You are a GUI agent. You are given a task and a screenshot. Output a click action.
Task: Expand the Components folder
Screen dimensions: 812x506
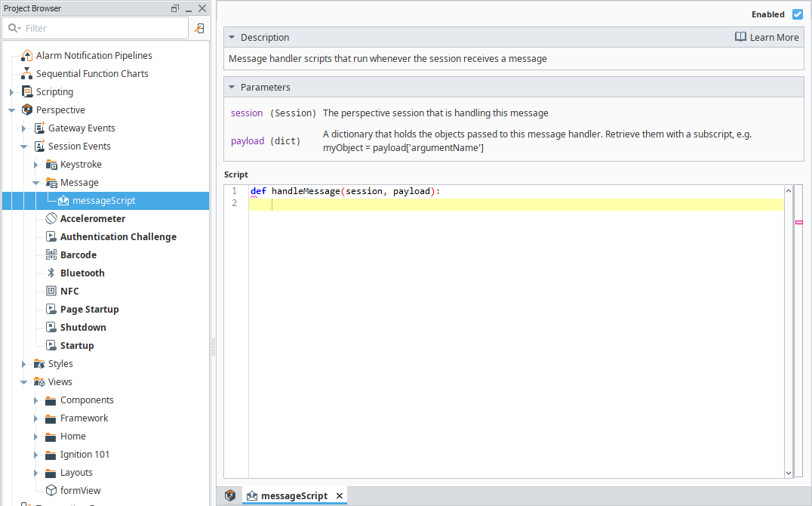pos(35,401)
